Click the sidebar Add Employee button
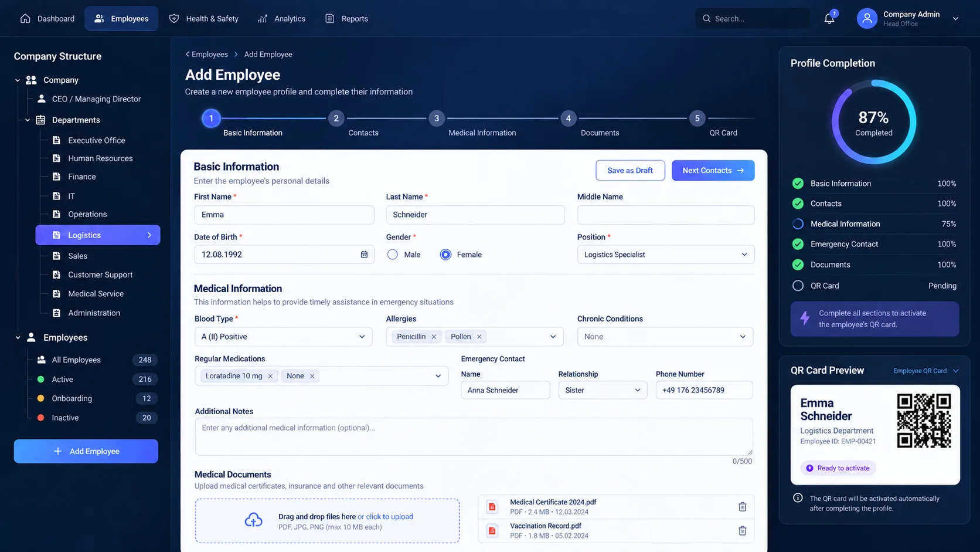The image size is (980, 552). click(86, 451)
